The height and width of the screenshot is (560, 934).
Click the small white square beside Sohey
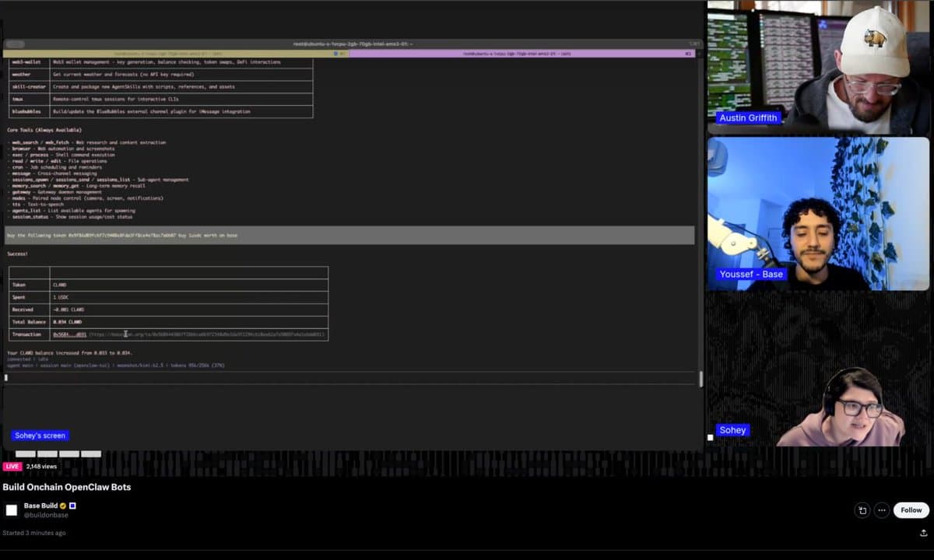711,437
